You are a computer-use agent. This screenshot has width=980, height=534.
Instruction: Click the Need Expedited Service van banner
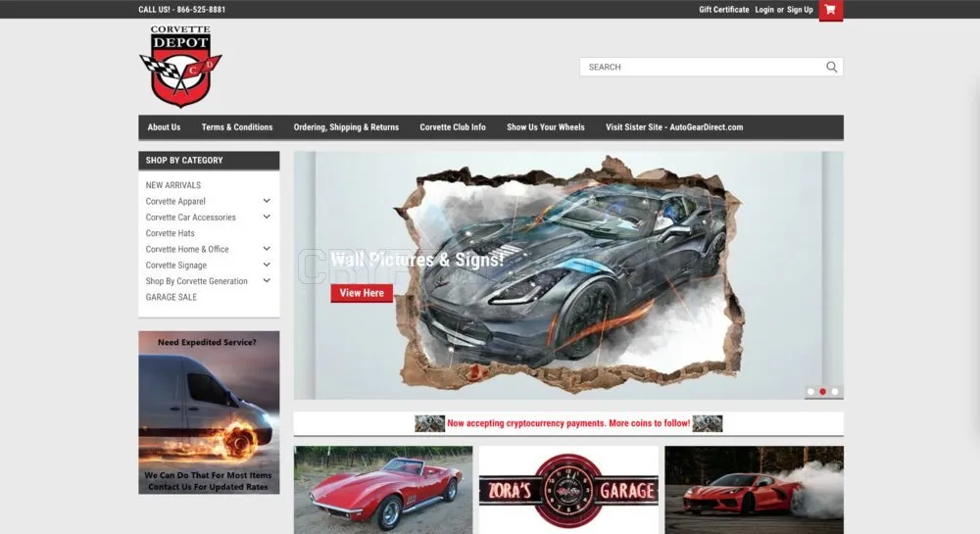coord(209,413)
